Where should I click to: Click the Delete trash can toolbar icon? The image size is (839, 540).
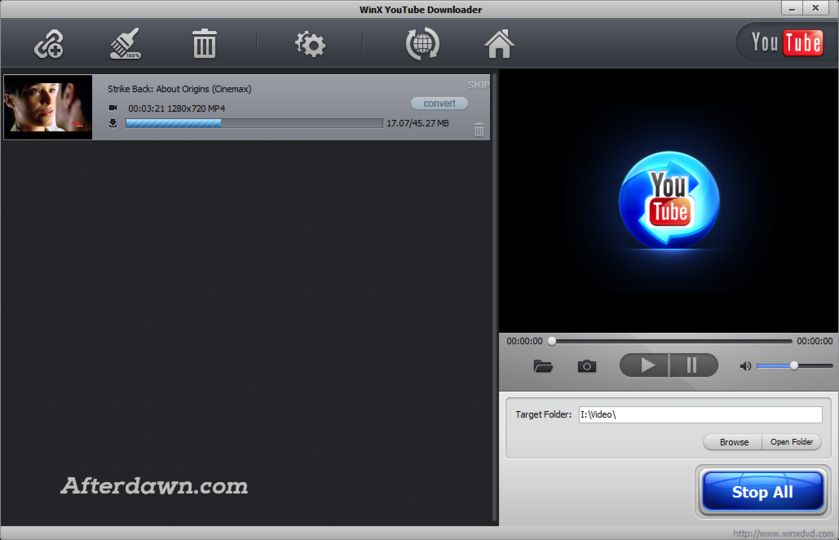[x=204, y=44]
